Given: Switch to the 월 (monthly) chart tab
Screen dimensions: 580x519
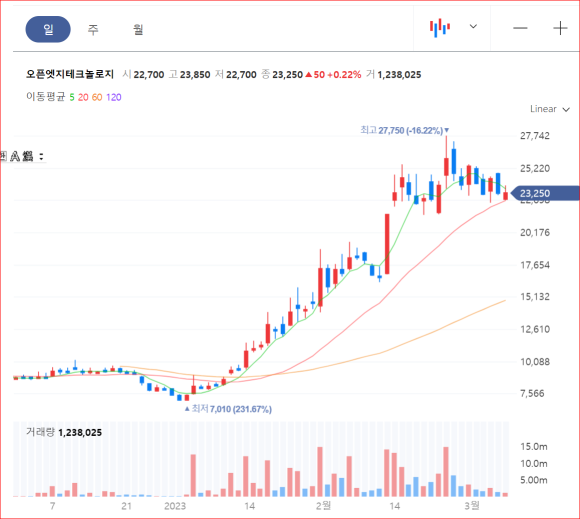Looking at the screenshot, I should pos(138,29).
